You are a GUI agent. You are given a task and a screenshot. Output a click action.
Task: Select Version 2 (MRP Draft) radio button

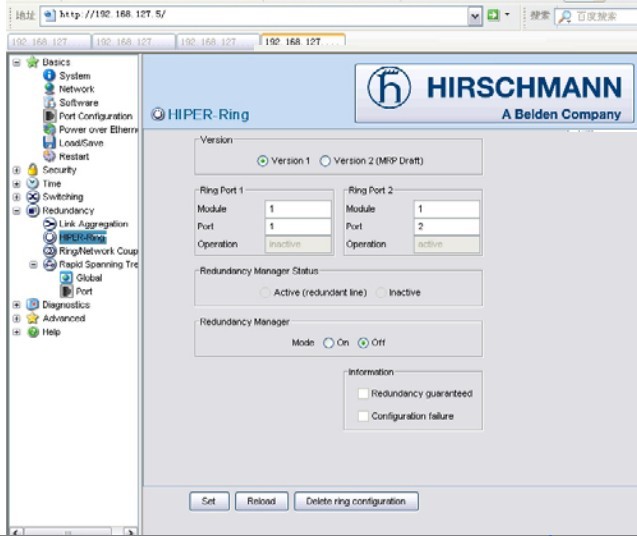click(325, 161)
